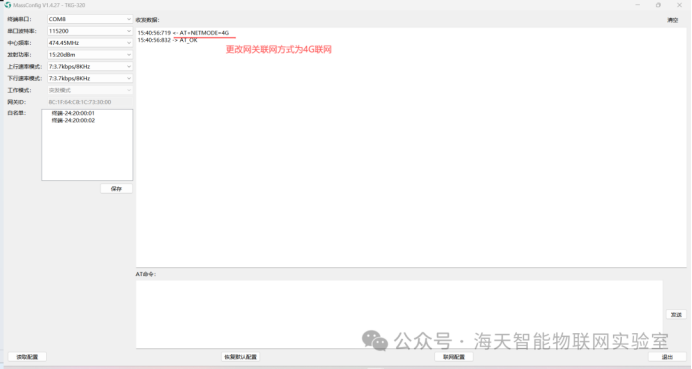Click the 读取配置 button

(x=27, y=357)
